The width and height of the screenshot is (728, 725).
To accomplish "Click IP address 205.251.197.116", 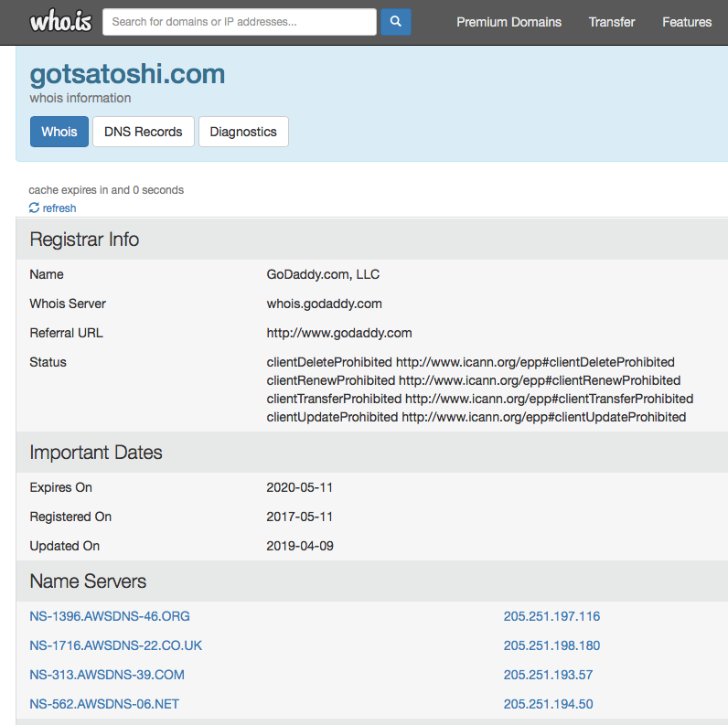I will [x=551, y=616].
